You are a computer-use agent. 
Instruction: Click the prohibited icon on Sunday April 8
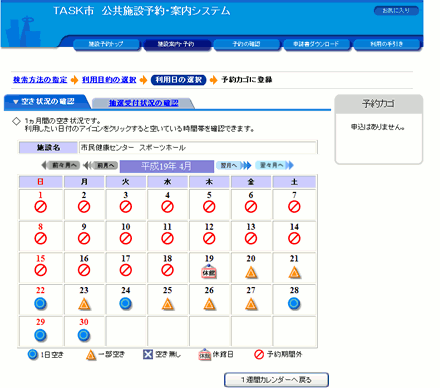click(x=40, y=239)
